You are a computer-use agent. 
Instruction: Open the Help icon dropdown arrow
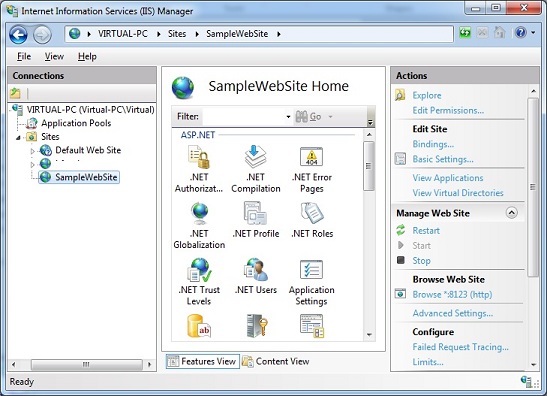pyautogui.click(x=533, y=33)
